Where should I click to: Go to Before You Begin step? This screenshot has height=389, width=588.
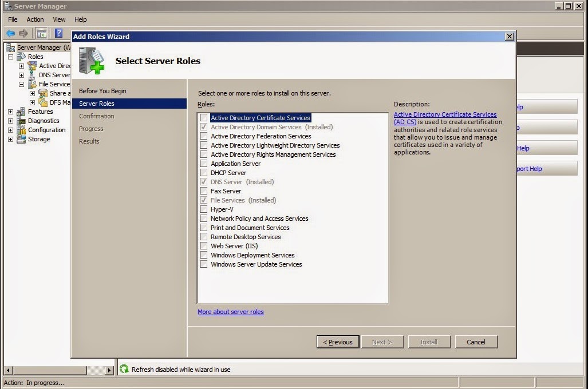coord(102,91)
